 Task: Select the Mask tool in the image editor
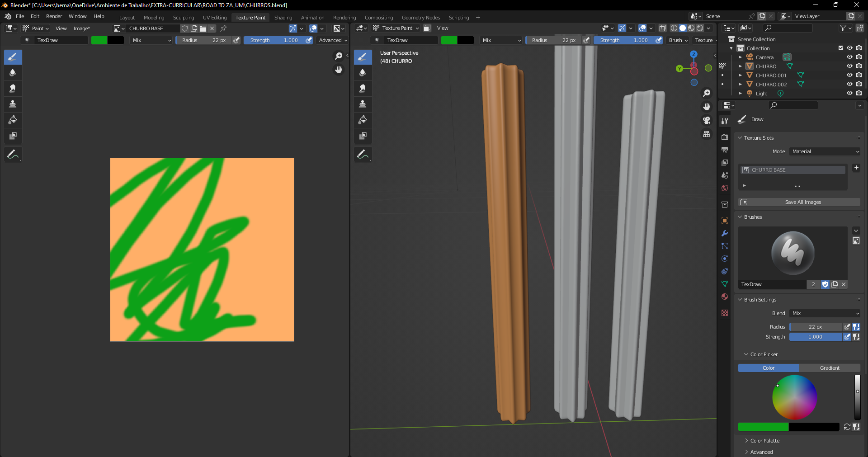tap(13, 136)
